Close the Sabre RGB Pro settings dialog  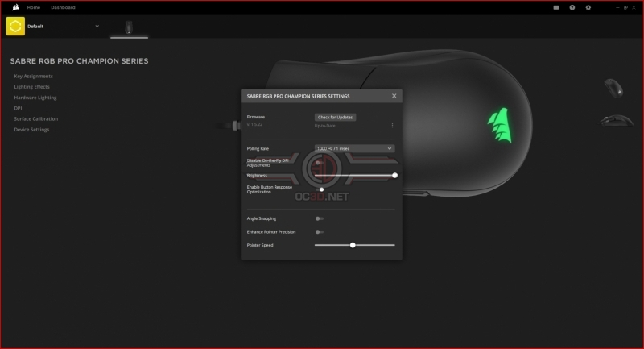pos(394,96)
